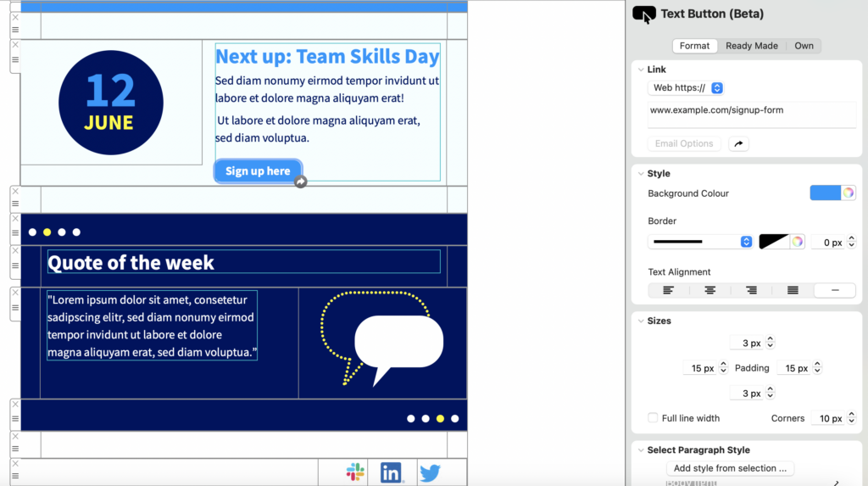Adjust right padding stepper
The image size is (868, 486).
pyautogui.click(x=817, y=367)
